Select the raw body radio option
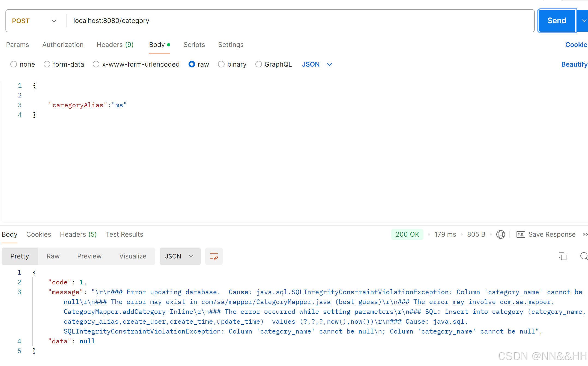Viewport: 588px width, 366px height. pos(192,64)
